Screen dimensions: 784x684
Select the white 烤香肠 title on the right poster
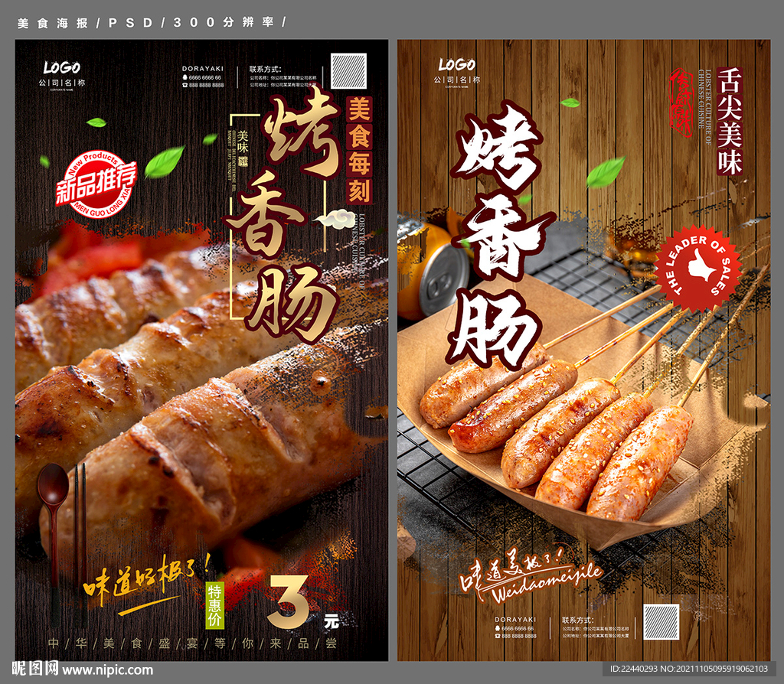click(x=500, y=235)
